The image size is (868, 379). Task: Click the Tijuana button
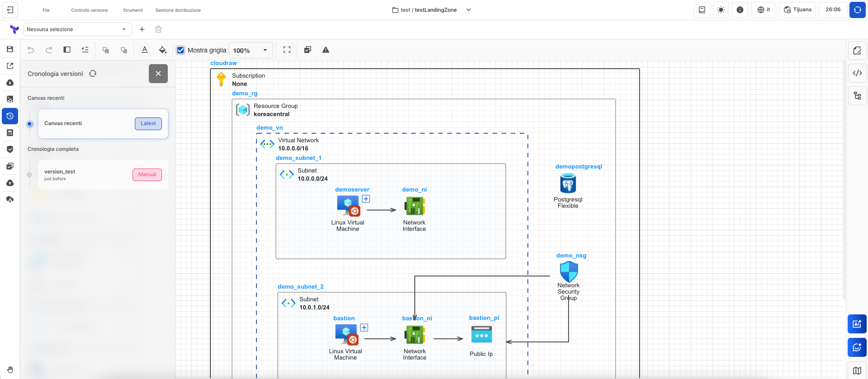(797, 10)
